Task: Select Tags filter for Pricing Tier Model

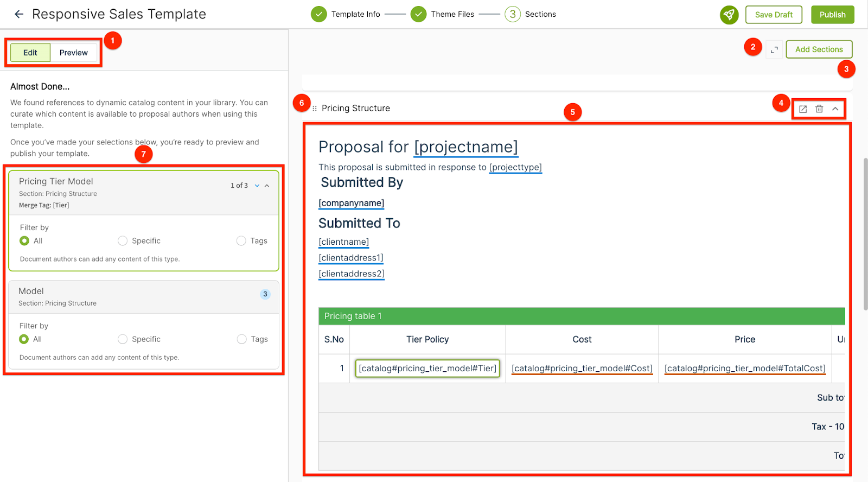Action: (x=241, y=241)
